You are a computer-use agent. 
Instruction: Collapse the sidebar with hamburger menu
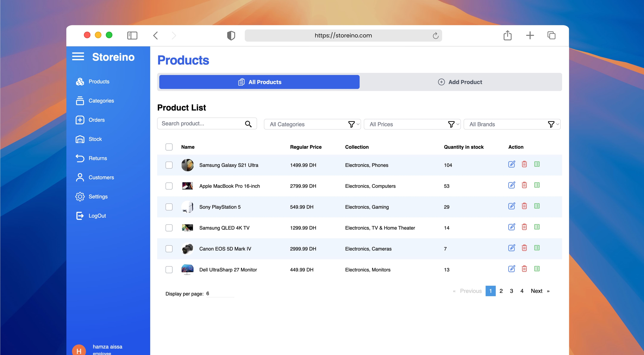tap(78, 56)
